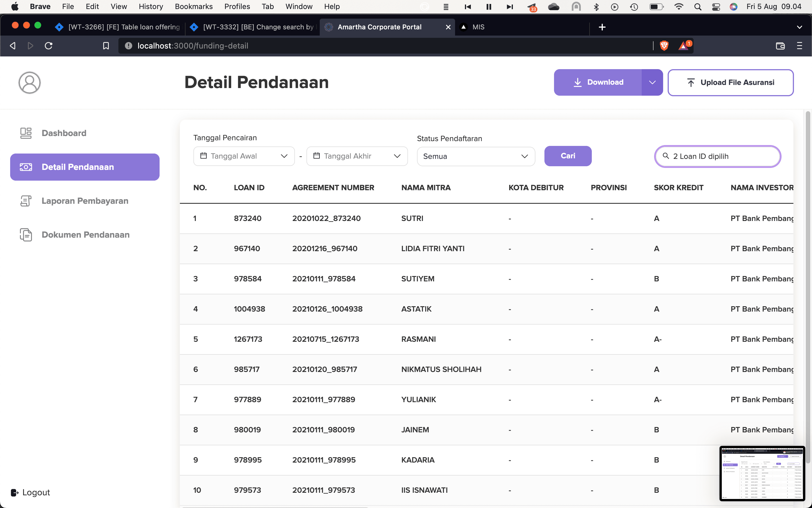Open the Brave Wallet icon

coord(780,46)
